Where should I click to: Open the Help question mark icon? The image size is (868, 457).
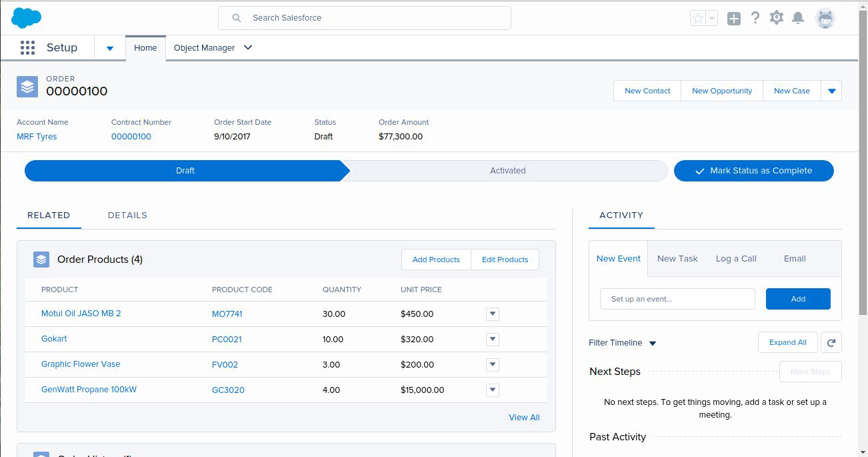coord(755,18)
